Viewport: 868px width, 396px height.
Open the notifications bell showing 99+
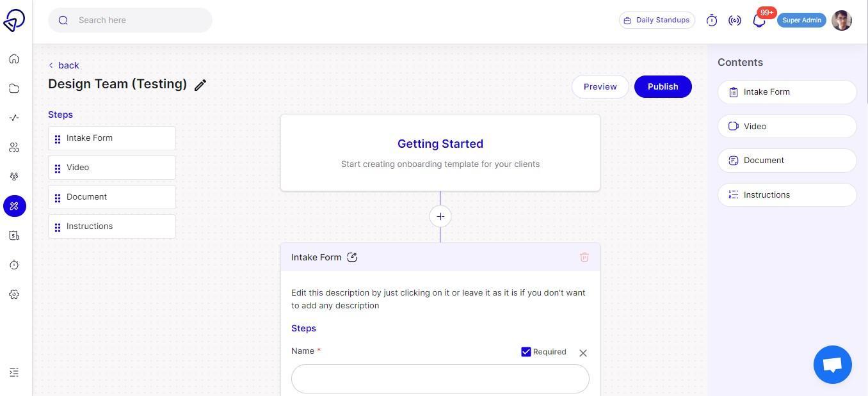point(759,20)
